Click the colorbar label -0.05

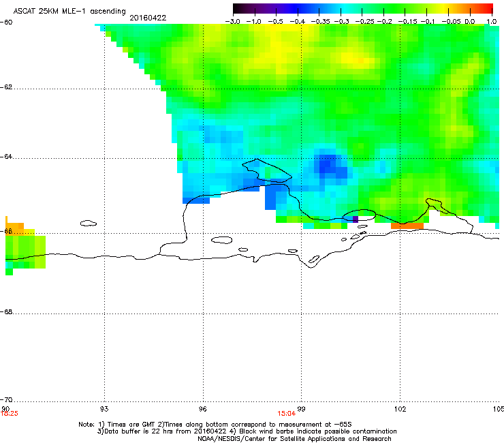[452, 22]
